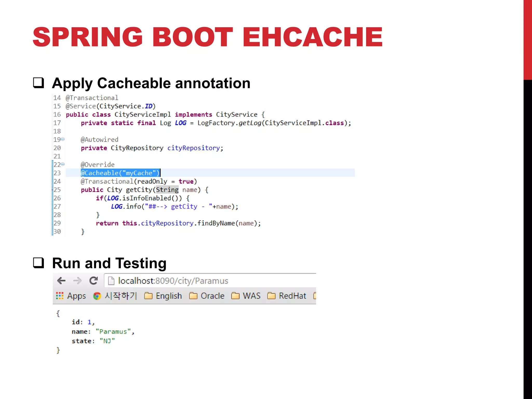Viewport: 532px width, 399px height.
Task: Check the Apply Cacheable annotation checkbox bullet
Action: click(x=38, y=83)
